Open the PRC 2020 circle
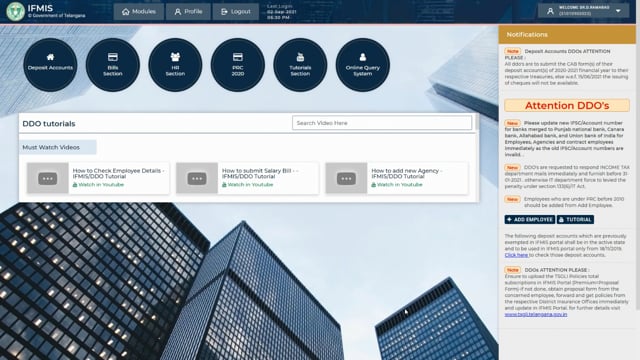This screenshot has height=360, width=640. (x=238, y=65)
